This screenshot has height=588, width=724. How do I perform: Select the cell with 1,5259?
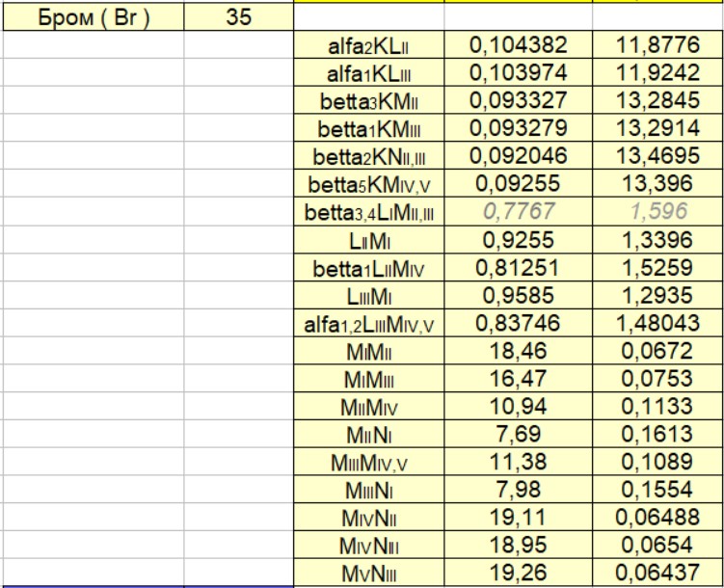(x=658, y=268)
